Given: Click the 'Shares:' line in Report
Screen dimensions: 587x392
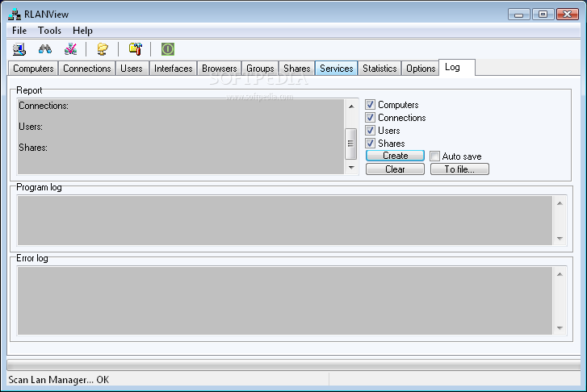Looking at the screenshot, I should [x=33, y=148].
